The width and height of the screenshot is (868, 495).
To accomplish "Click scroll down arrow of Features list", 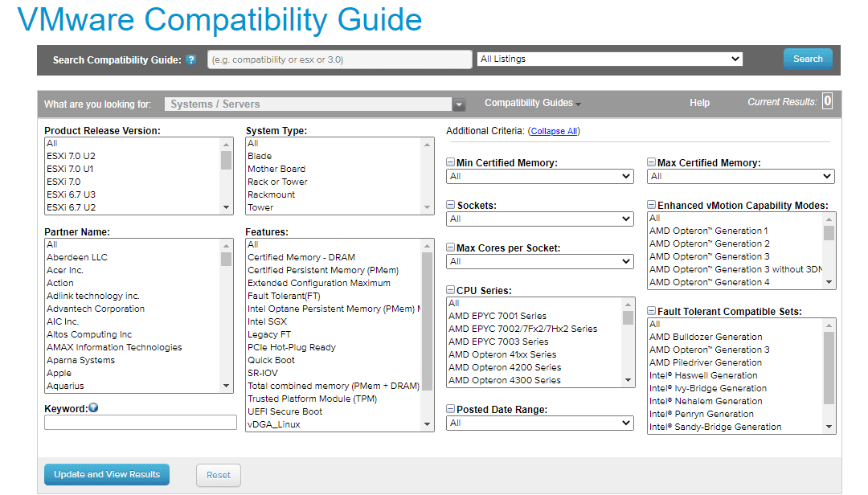I will coord(427,424).
